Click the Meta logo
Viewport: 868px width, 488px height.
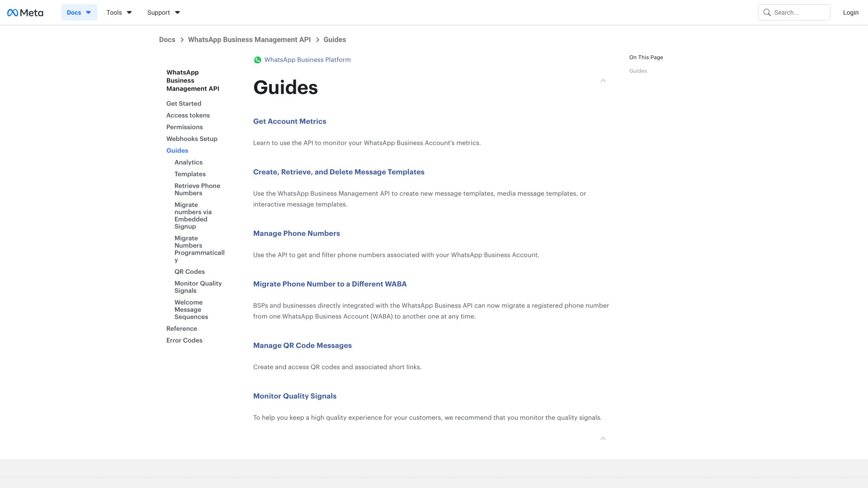point(25,13)
